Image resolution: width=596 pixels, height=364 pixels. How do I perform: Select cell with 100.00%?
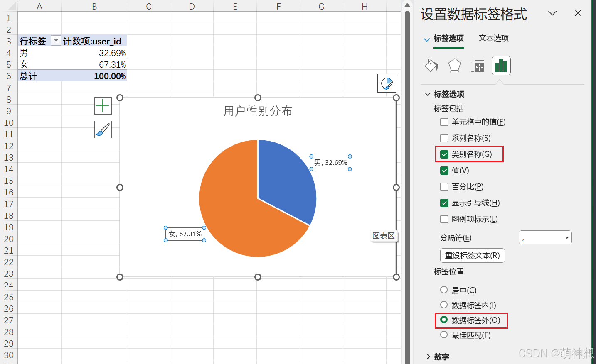point(94,76)
